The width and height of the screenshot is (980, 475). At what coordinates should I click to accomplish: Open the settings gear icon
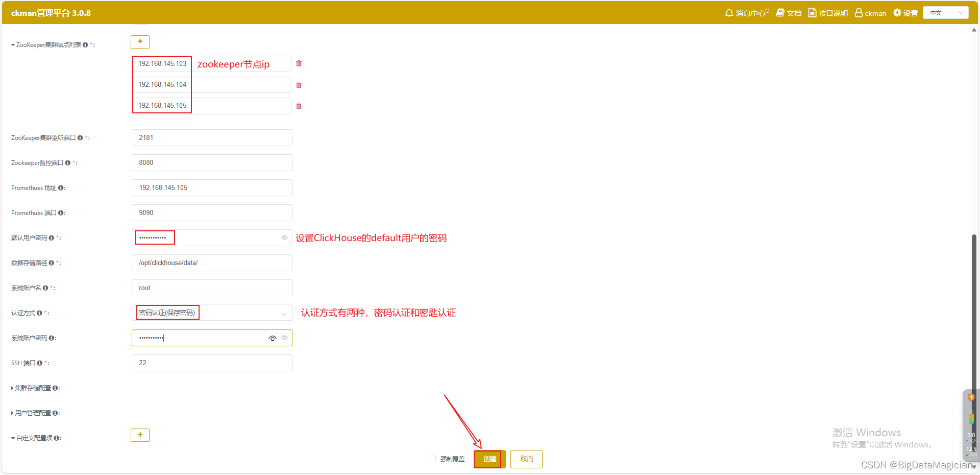point(897,13)
